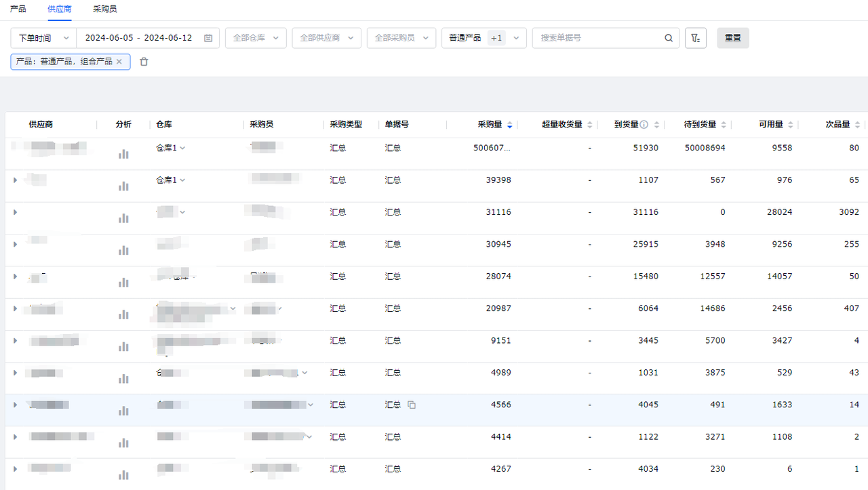Expand supplier row with 39398 purchase quantity

[x=15, y=180]
